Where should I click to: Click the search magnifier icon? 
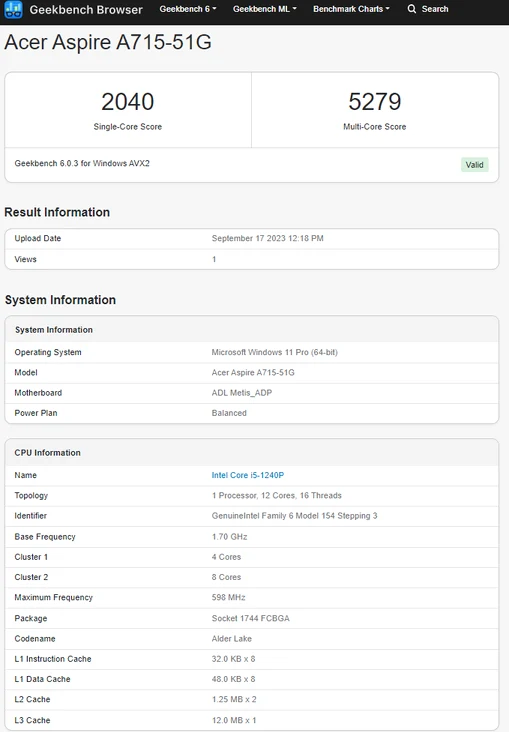[411, 9]
